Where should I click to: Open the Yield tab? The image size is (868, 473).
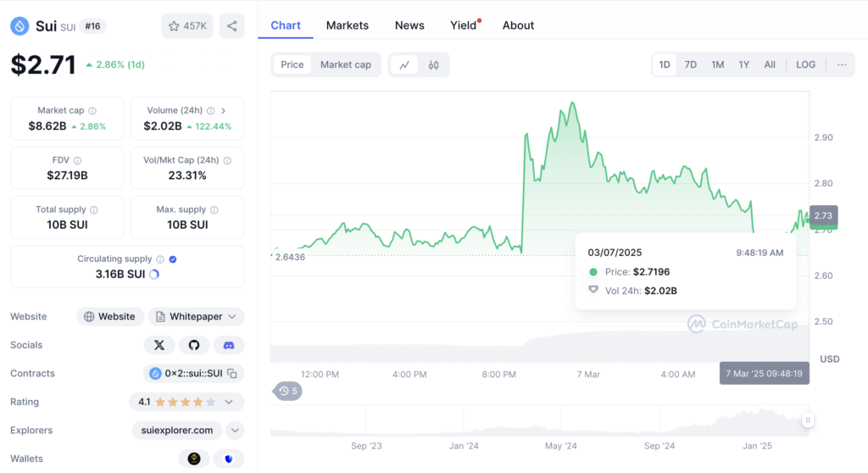pyautogui.click(x=464, y=25)
